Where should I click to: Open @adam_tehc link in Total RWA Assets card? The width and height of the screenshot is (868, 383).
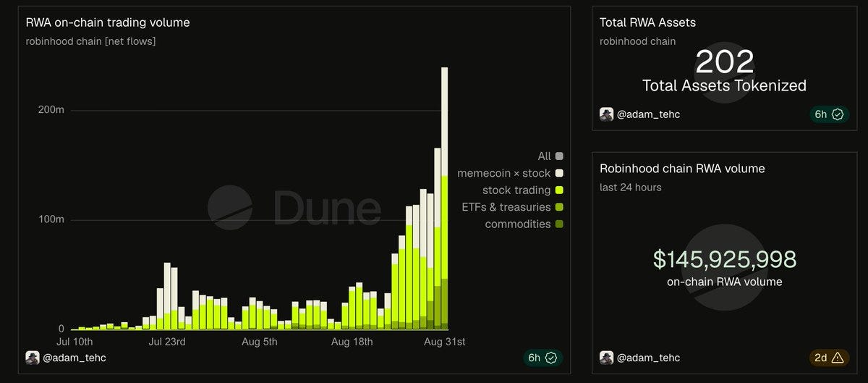click(x=648, y=114)
